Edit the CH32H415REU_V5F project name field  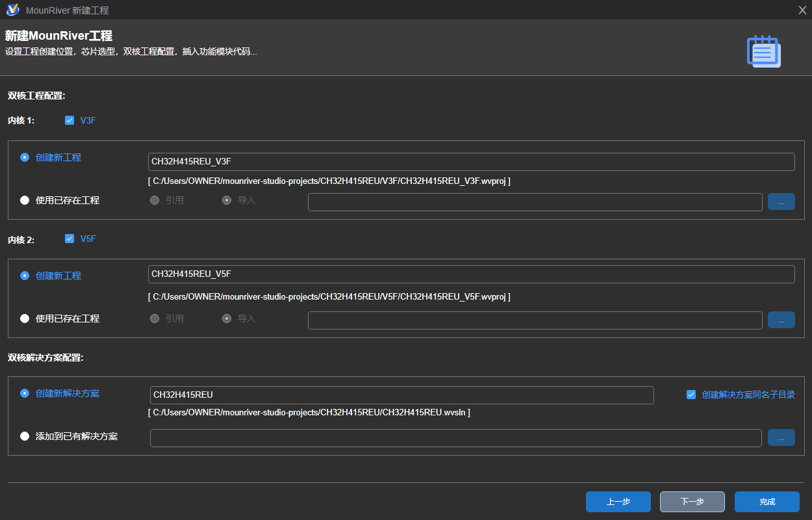(x=472, y=274)
